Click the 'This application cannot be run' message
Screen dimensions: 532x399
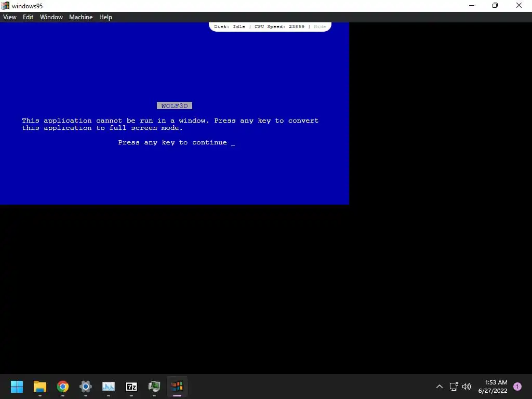[x=170, y=124]
